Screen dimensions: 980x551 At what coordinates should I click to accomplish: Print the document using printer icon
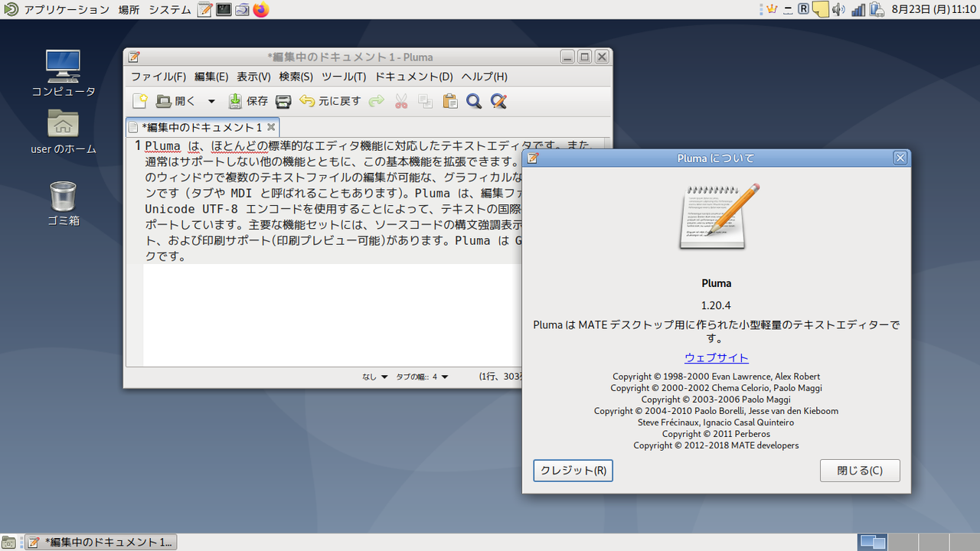pyautogui.click(x=283, y=101)
